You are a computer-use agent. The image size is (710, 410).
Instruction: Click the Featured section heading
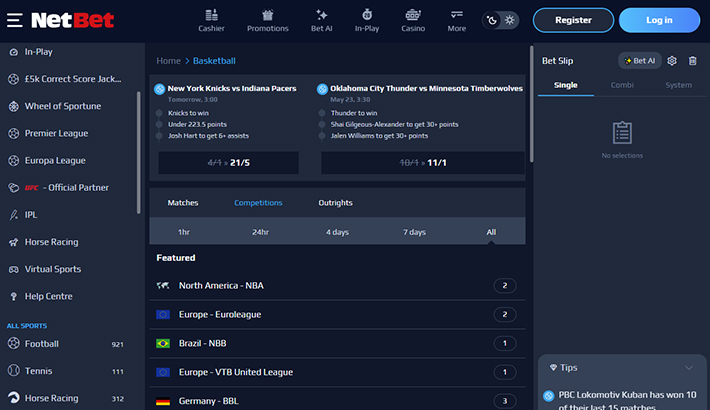coord(176,258)
